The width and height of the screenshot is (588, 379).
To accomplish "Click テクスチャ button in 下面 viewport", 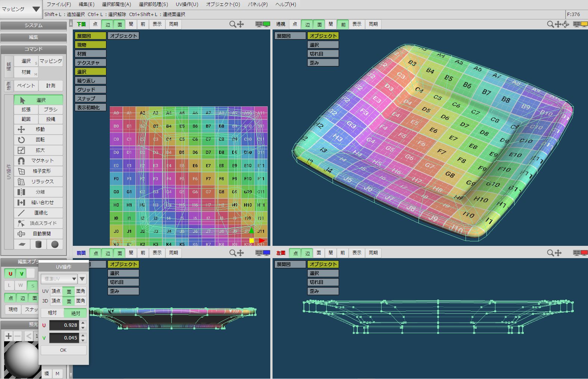I will pyautogui.click(x=90, y=63).
